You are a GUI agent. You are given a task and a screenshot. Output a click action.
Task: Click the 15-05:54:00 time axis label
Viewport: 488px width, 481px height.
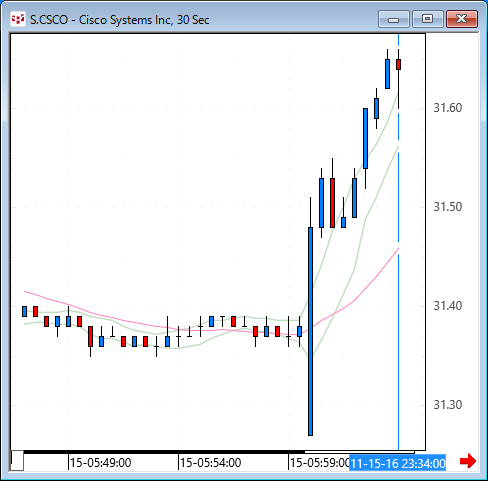click(x=210, y=463)
